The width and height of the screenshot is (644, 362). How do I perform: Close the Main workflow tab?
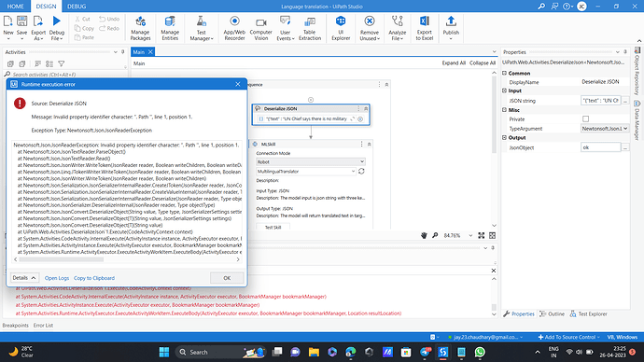tap(150, 51)
